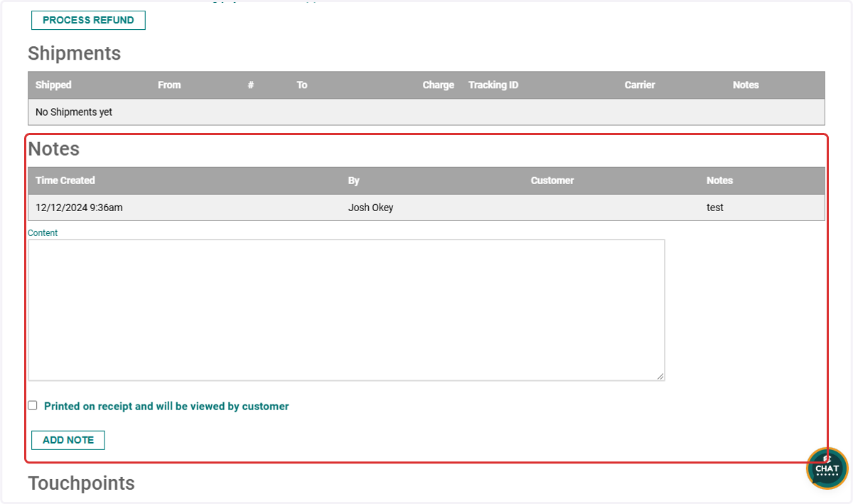This screenshot has width=853, height=504.
Task: Click the 'No Shipments yet' row
Action: click(x=426, y=112)
